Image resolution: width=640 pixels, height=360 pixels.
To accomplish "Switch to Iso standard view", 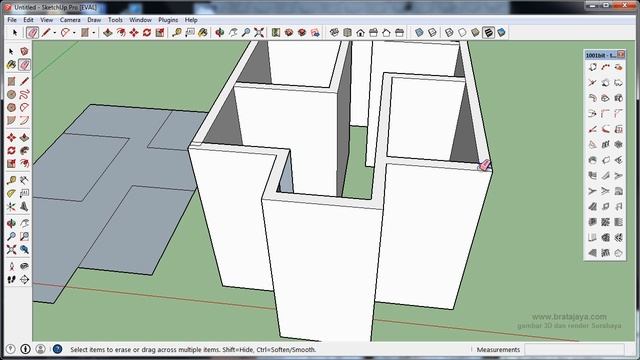I will coord(334,33).
